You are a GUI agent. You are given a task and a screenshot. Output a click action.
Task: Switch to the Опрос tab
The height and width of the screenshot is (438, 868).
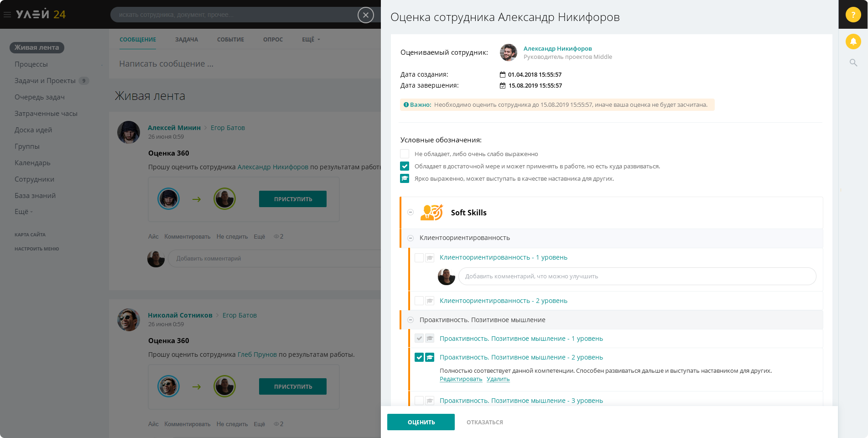(x=273, y=40)
